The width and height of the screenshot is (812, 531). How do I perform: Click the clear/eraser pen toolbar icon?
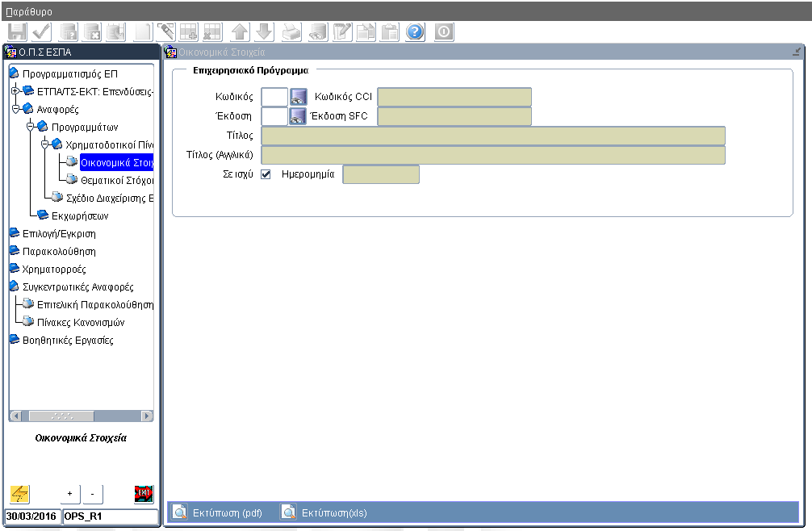point(166,32)
